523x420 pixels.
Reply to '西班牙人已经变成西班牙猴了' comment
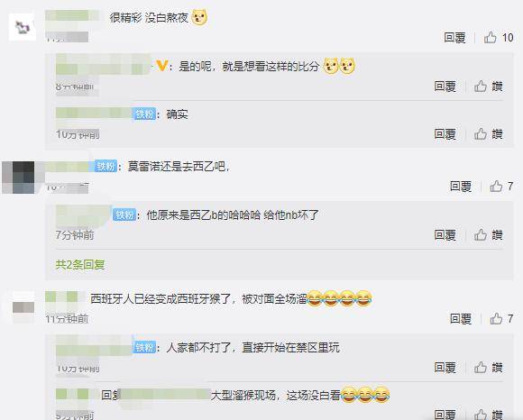[461, 318]
